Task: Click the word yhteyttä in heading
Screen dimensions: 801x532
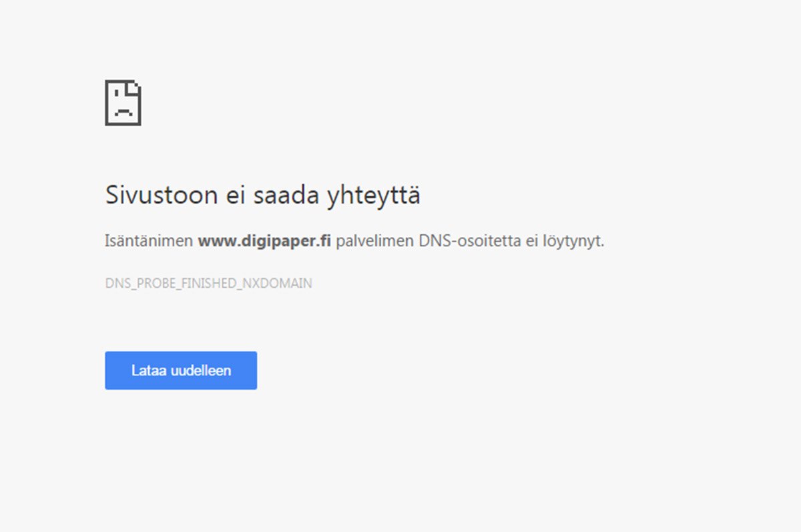Action: [373, 196]
